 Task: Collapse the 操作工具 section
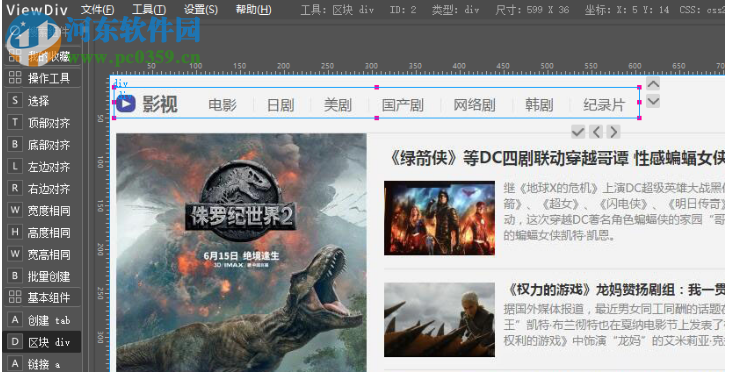pos(42,78)
